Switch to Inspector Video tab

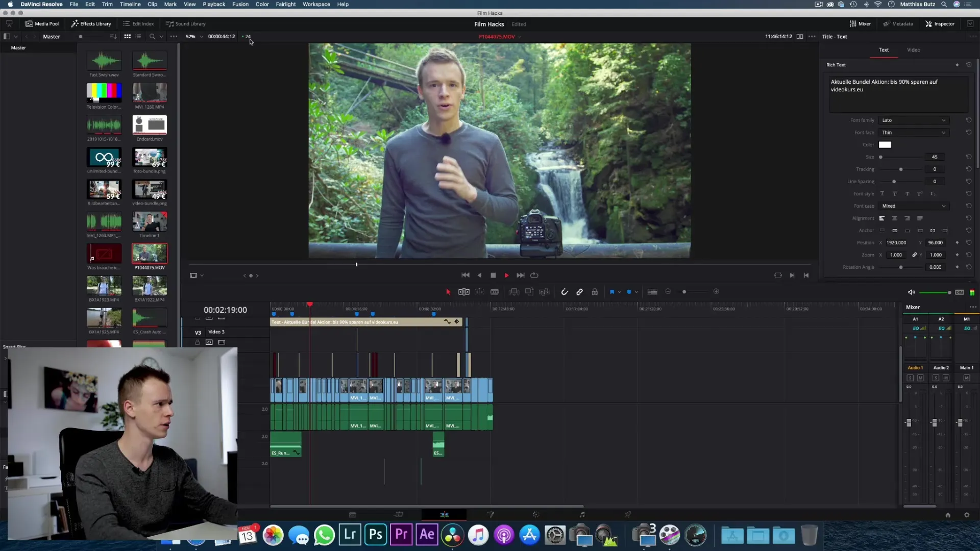point(914,50)
